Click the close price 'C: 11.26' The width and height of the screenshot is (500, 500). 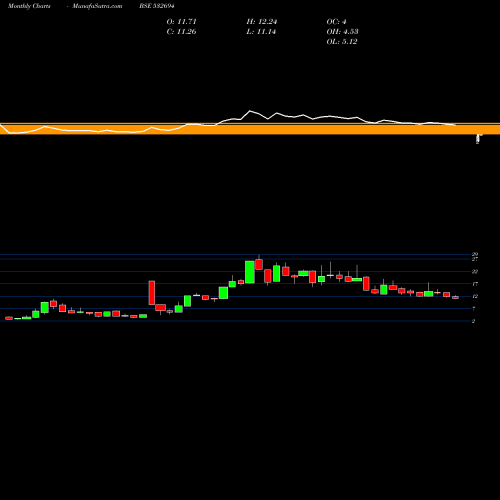181,32
